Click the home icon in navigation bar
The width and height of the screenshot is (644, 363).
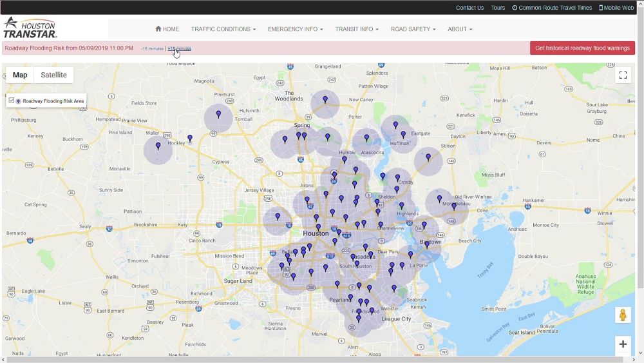click(158, 29)
